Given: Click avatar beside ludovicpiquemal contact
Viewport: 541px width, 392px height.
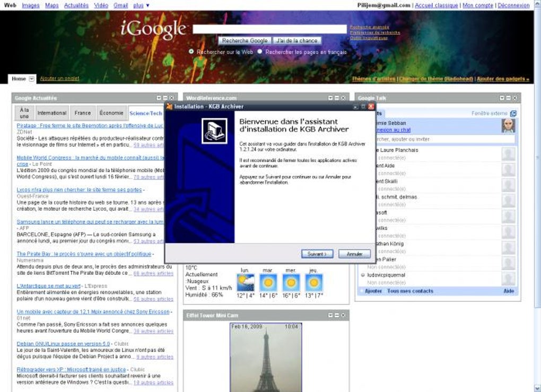Looking at the screenshot, I should pyautogui.click(x=508, y=279).
